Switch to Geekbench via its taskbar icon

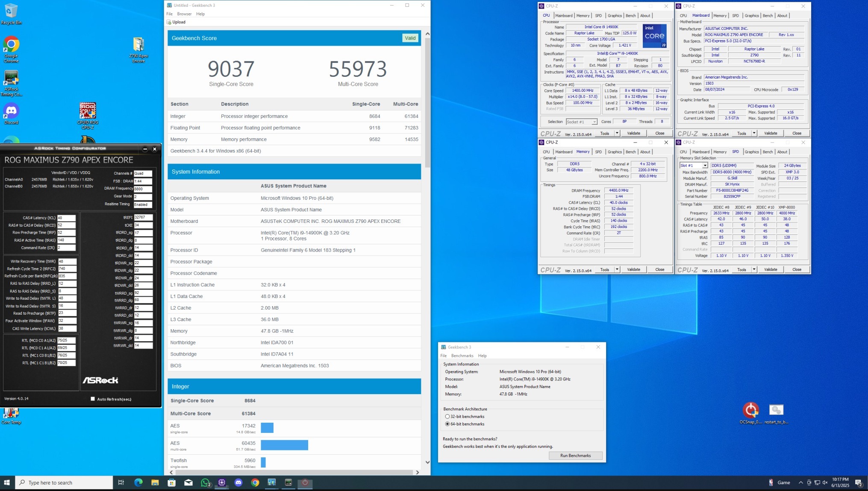[x=272, y=483]
